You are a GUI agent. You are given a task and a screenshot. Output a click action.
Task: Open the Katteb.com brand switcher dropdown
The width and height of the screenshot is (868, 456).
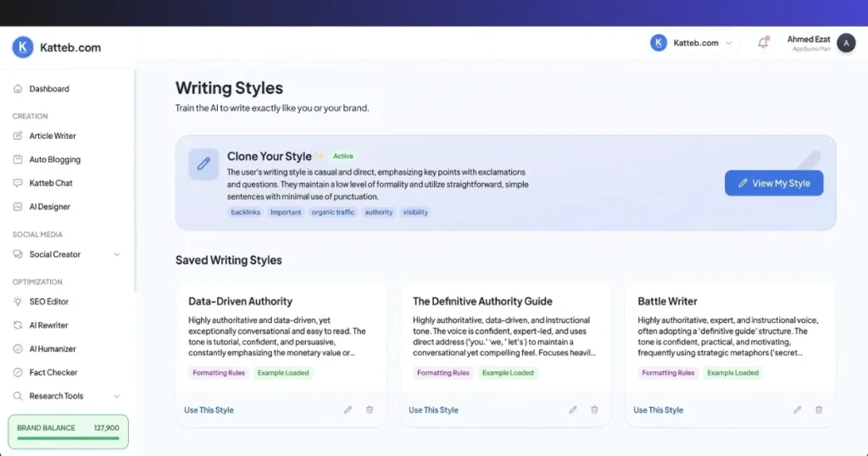pyautogui.click(x=693, y=43)
